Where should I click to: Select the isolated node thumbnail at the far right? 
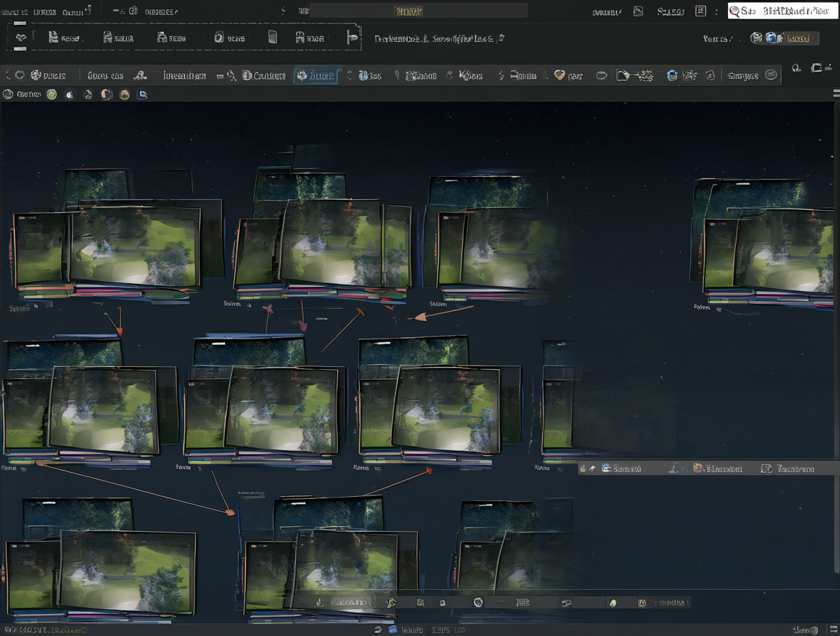click(x=765, y=243)
